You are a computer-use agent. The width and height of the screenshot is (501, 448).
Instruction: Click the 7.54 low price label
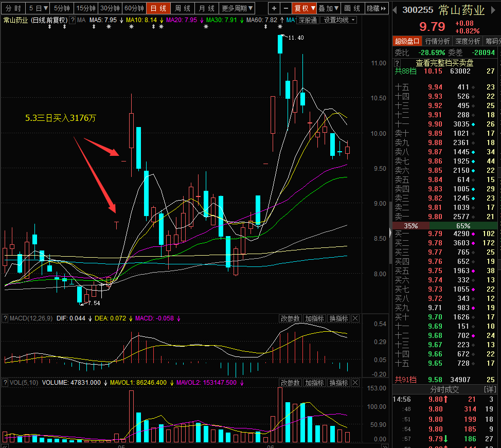[94, 303]
